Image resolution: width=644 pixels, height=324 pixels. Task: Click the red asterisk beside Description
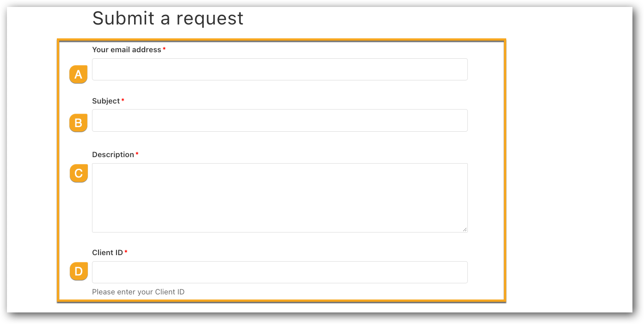click(137, 154)
